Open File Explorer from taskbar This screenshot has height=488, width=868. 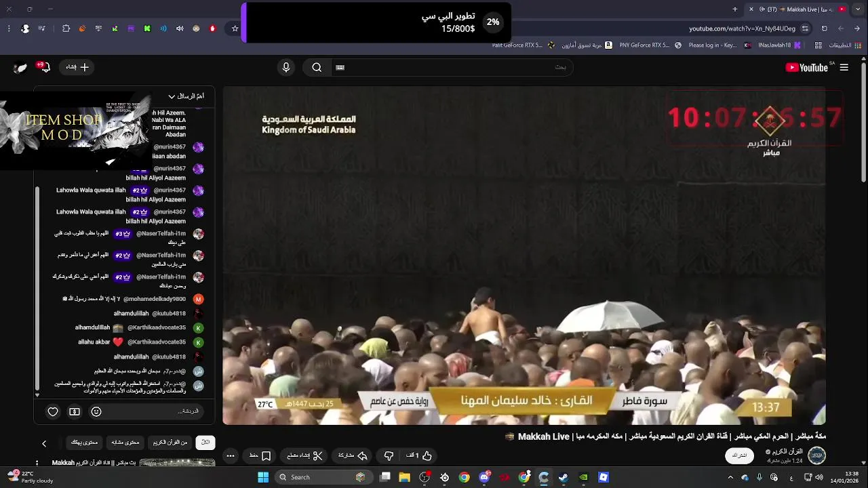(x=405, y=477)
